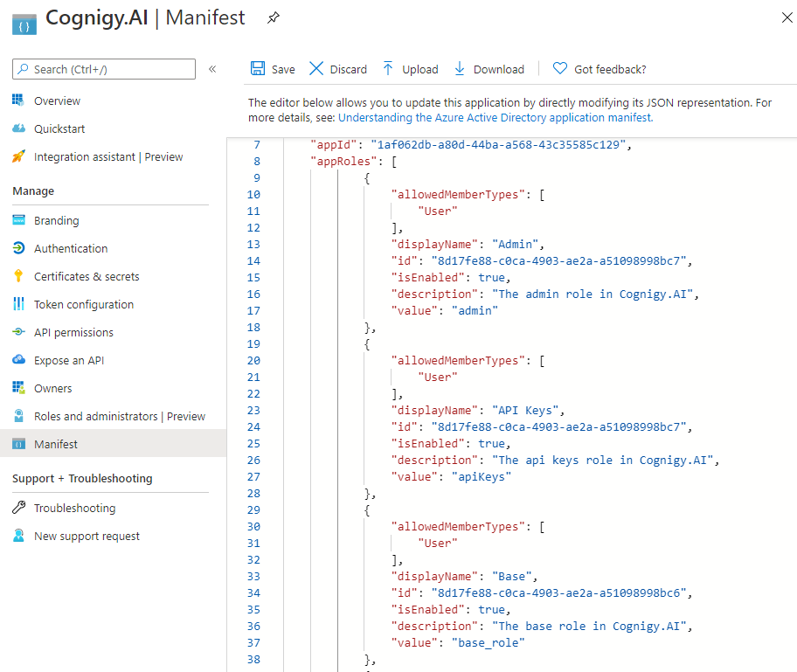
Task: Open the Troubleshooting page
Action: coord(75,508)
